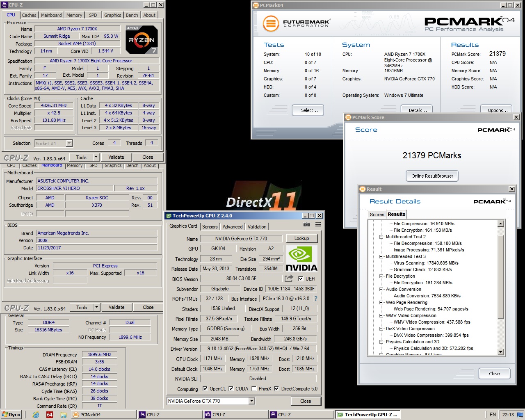The width and height of the screenshot is (525, 420).
Task: Open the NVIDIA GeForce GTX 770 GPU dropdown
Action: coord(252,401)
